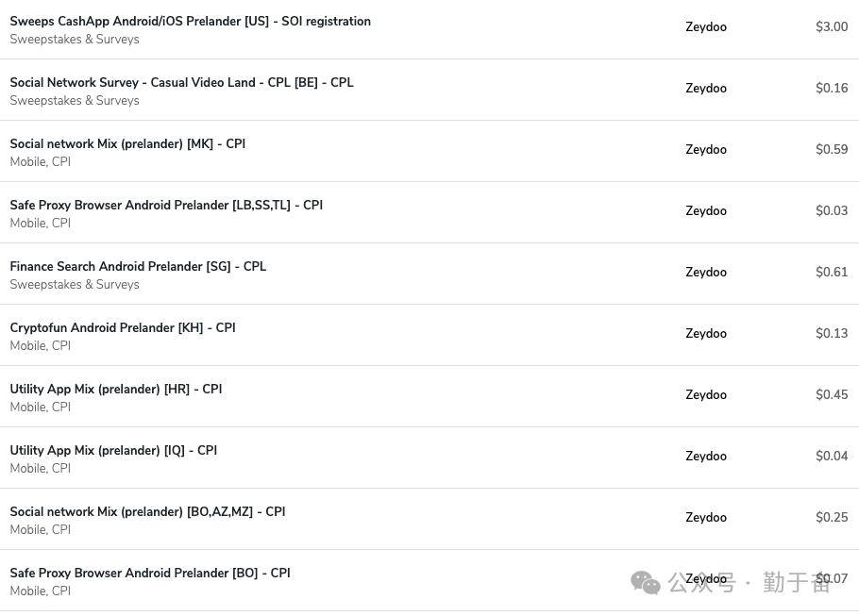Select Social network Mix [MK] CPI offer
Screen dimensions: 859x616
pos(127,144)
